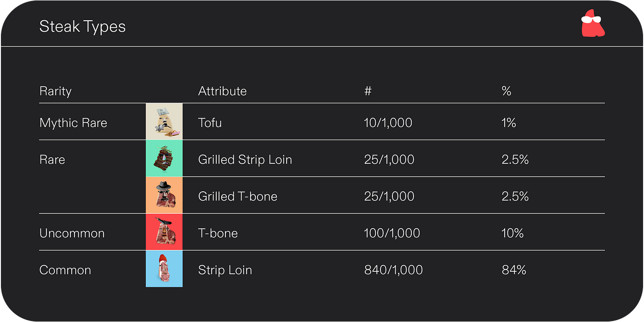Click the 100/1,000 count value
The width and height of the screenshot is (644, 322).
[392, 233]
